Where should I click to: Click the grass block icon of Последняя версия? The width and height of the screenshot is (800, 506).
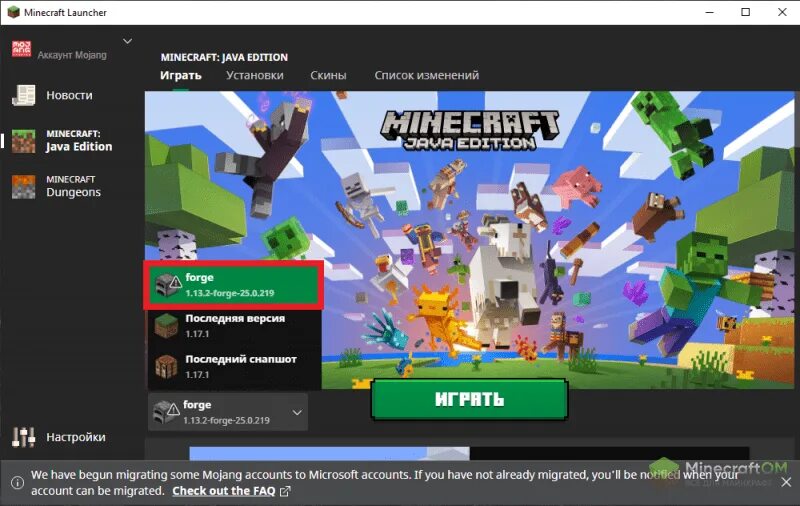pos(166,325)
